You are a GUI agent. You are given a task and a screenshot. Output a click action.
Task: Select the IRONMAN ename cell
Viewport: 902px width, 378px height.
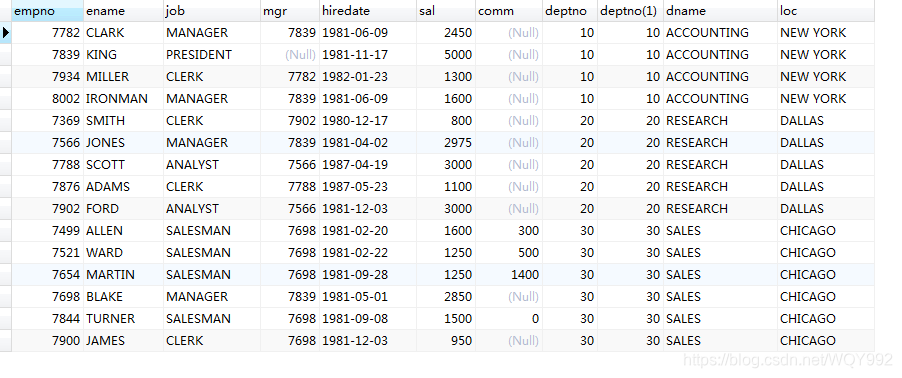pos(123,99)
